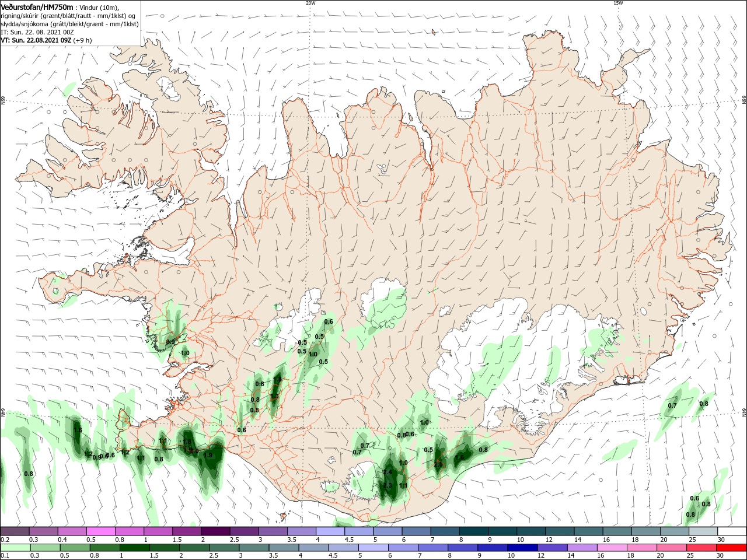The image size is (747, 560).
Task: Click the 0.1 label in bottom legend row
Action: pos(5,556)
